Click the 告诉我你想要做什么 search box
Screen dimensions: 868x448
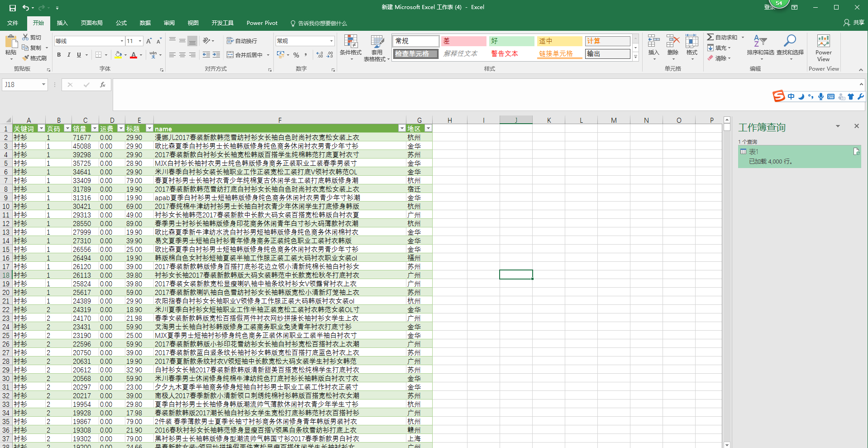319,23
